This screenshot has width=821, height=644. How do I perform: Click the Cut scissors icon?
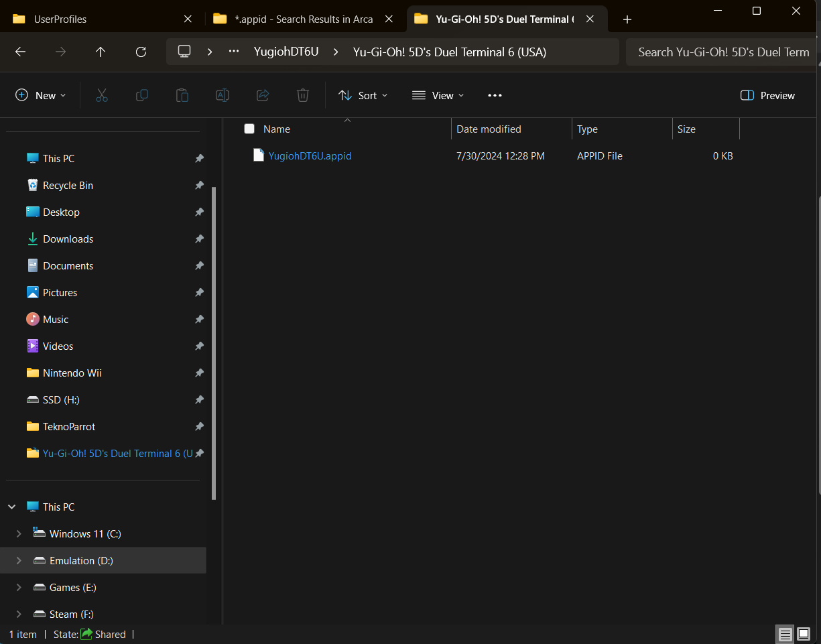click(x=102, y=95)
